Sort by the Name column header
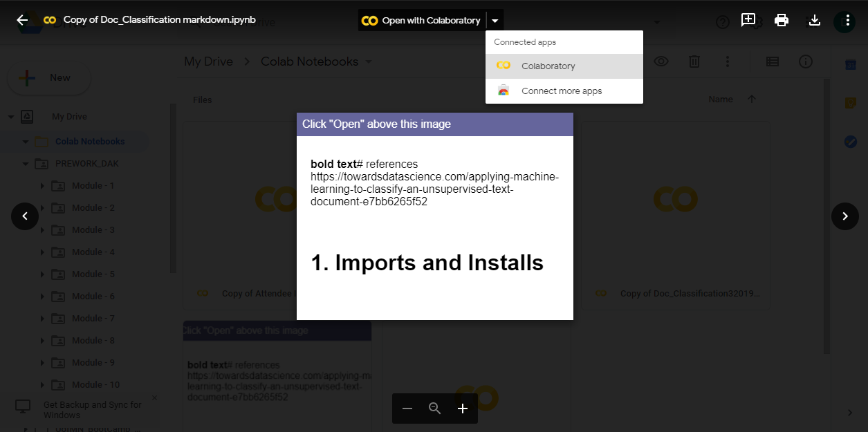868x432 pixels. click(x=721, y=100)
